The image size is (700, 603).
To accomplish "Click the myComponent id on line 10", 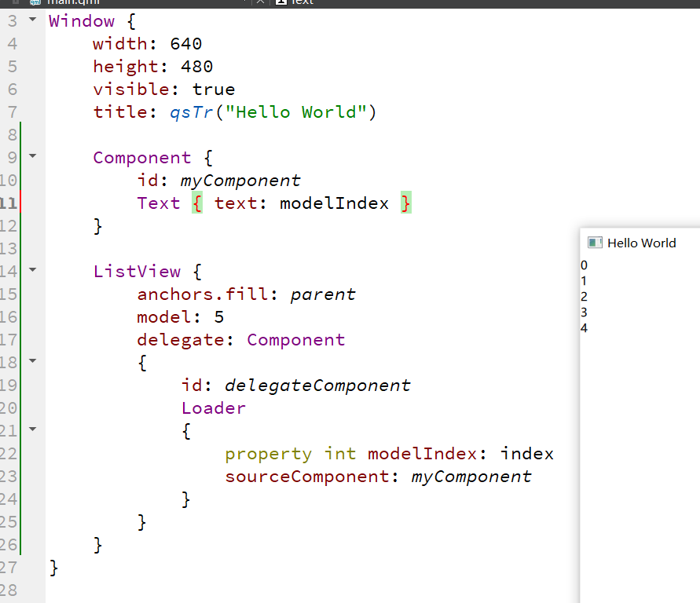I will point(240,181).
